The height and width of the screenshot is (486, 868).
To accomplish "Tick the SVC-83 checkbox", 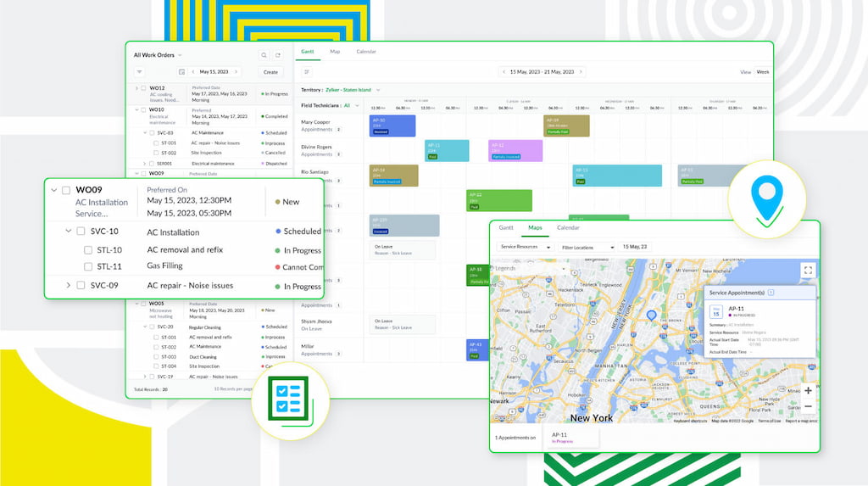I will point(152,133).
